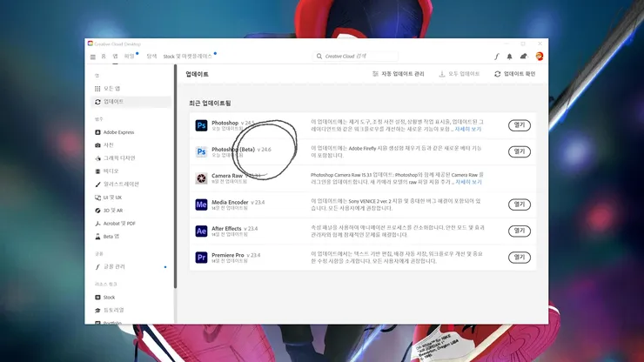Image resolution: width=644 pixels, height=362 pixels.
Task: Click the sidebar vertical scrollbar
Action: [x=176, y=177]
